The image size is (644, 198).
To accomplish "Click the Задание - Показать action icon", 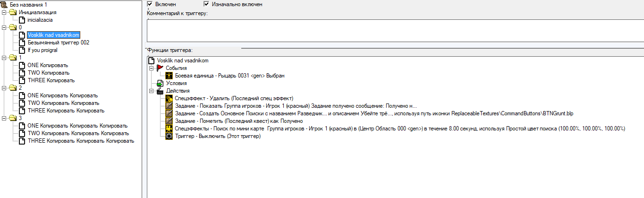I will [169, 106].
